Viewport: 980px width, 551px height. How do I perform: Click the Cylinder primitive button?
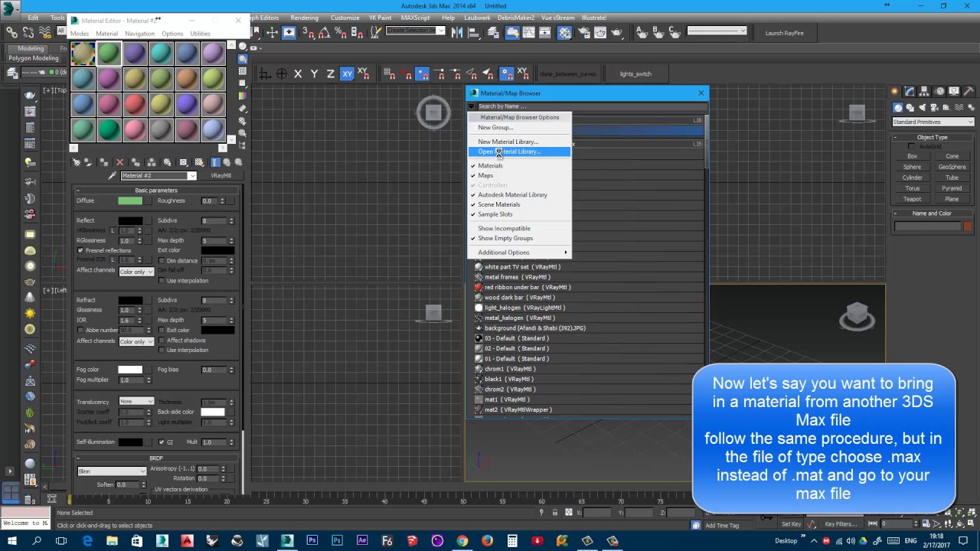(912, 178)
